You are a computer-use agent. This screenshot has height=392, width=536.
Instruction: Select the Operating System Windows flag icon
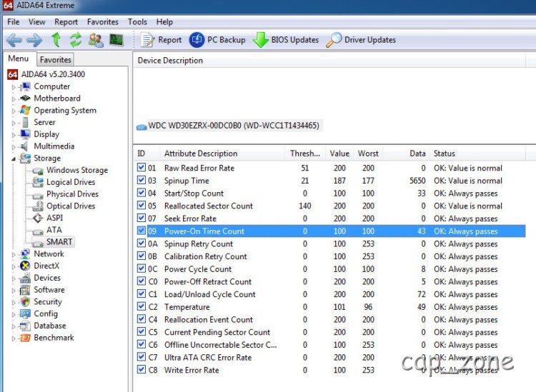(x=25, y=110)
